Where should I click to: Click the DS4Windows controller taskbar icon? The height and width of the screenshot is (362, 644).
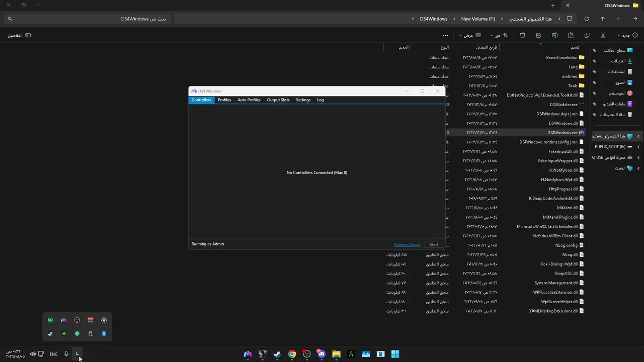[248, 354]
